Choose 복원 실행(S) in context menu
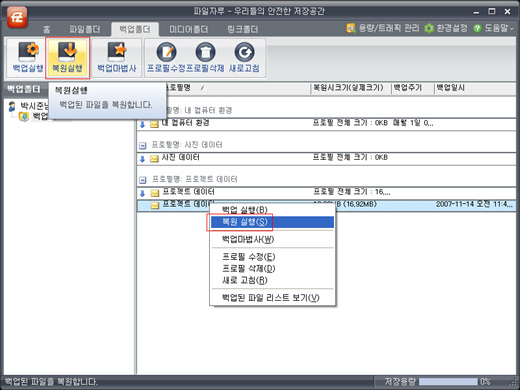Viewport: 520px width, 390px height. click(x=272, y=222)
